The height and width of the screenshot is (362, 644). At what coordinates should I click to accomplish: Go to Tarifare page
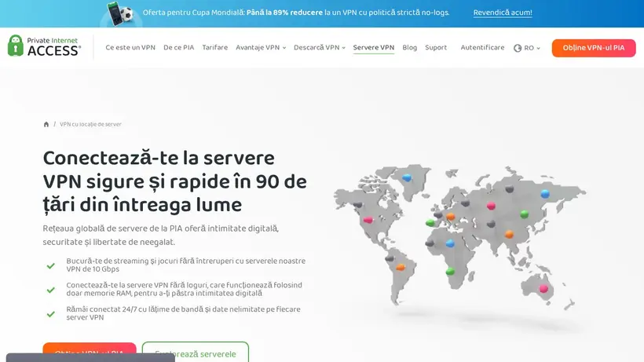215,48
